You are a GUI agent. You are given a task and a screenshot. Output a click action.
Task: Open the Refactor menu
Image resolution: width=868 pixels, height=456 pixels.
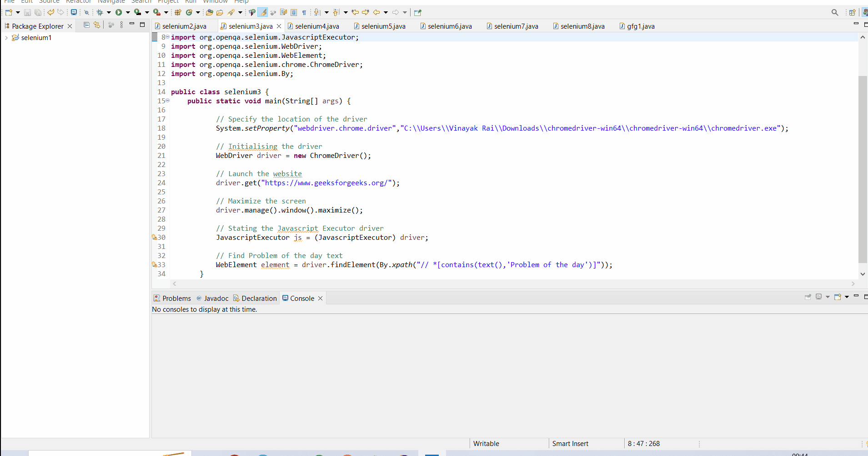click(x=78, y=2)
